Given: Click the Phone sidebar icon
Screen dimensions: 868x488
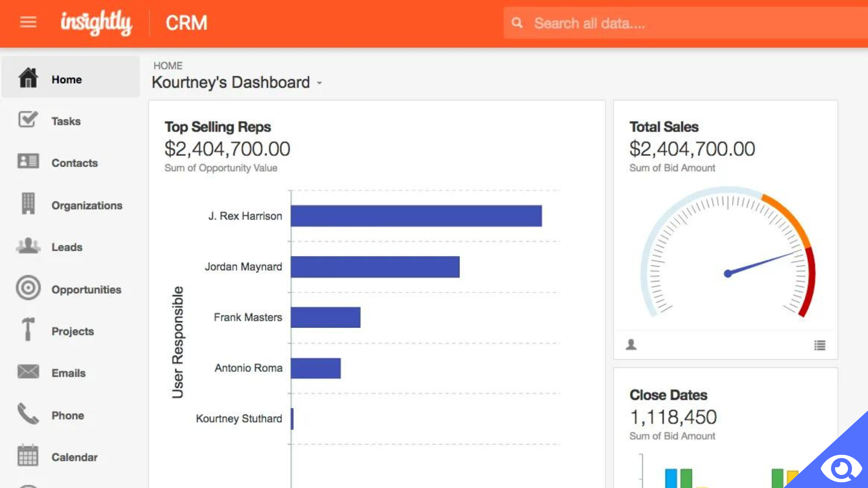Looking at the screenshot, I should [27, 414].
